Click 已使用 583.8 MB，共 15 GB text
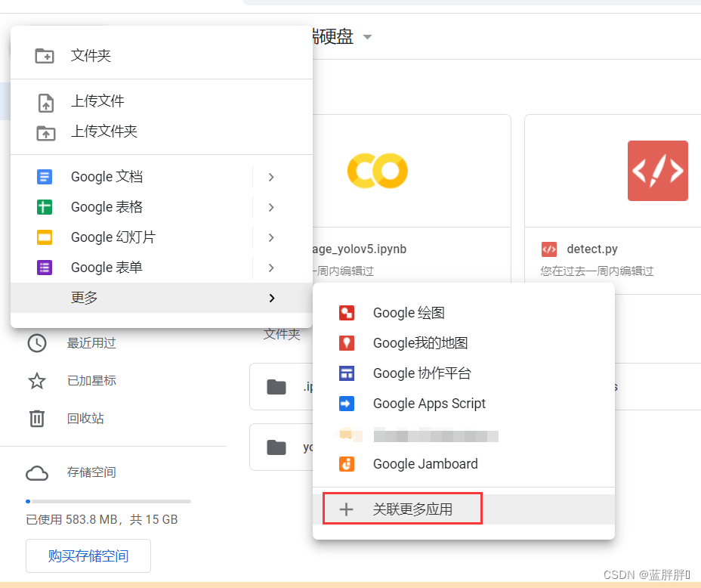Viewport: 701px width, 588px height. 102,519
